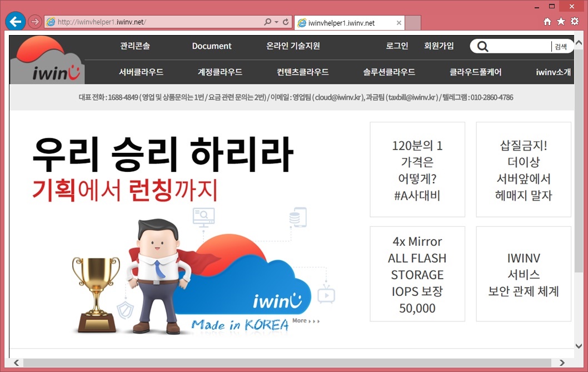Click the contact info line with 대표 전화

click(x=296, y=98)
